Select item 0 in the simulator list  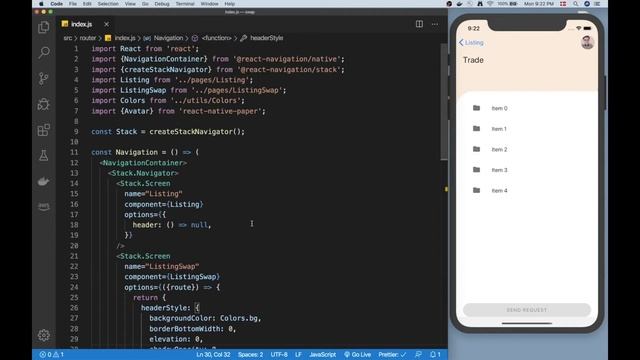click(x=527, y=108)
